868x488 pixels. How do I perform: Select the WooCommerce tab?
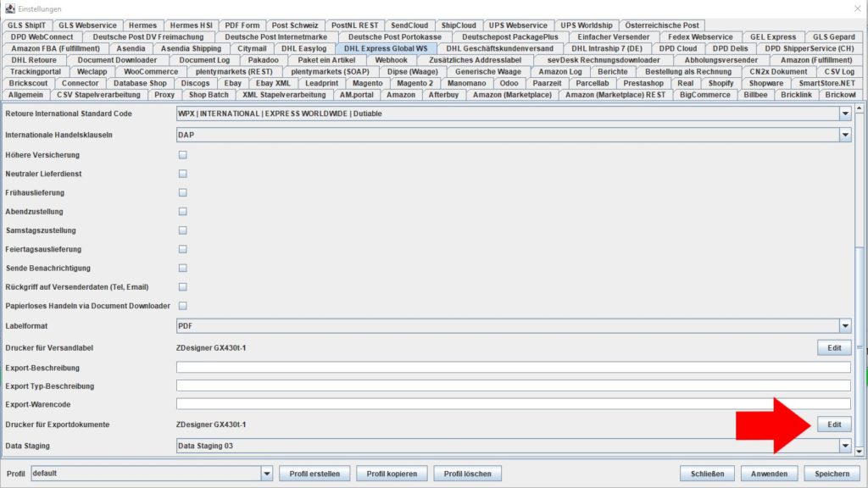[x=151, y=71]
